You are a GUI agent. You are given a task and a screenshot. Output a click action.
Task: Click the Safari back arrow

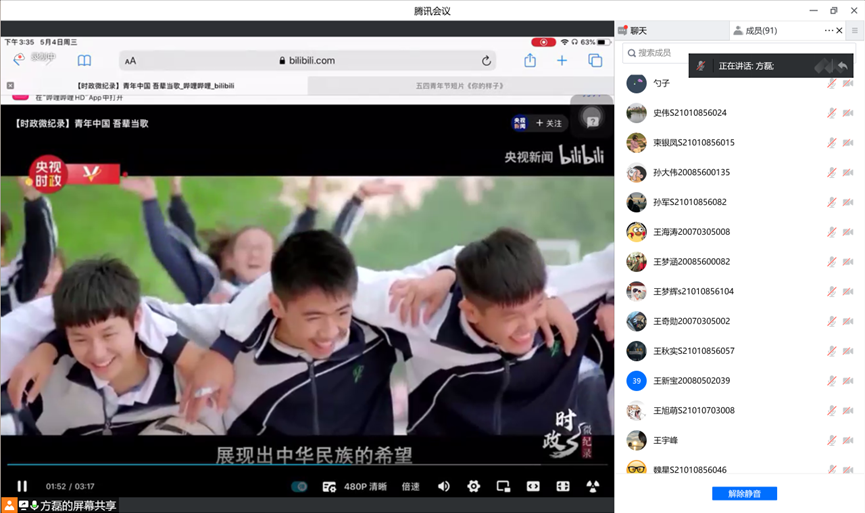coord(19,60)
